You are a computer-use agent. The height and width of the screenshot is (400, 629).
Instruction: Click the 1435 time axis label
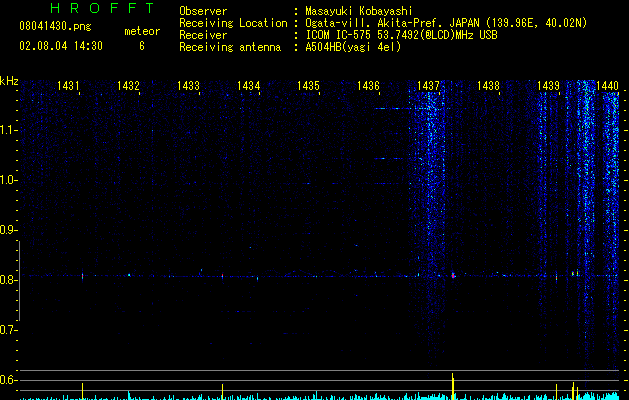[308, 86]
